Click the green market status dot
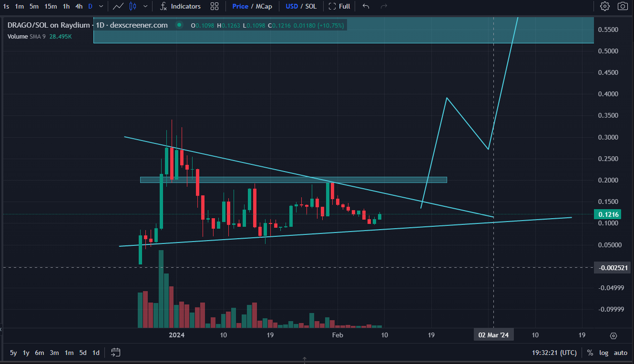This screenshot has height=364, width=634. pos(180,25)
